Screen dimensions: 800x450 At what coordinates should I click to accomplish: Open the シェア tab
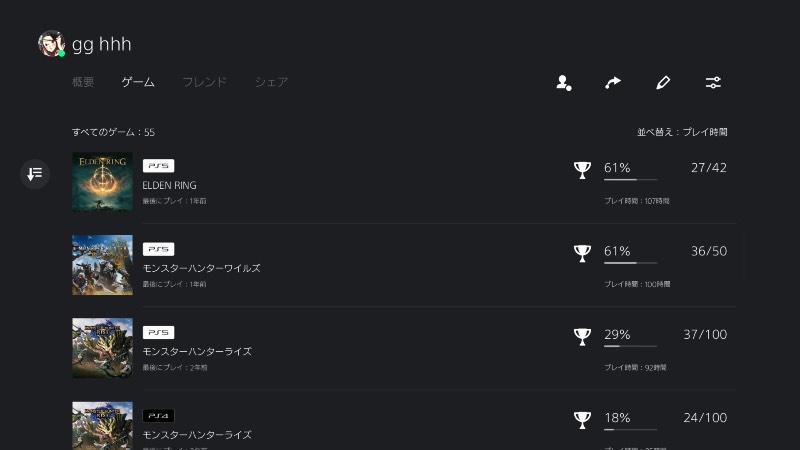(x=271, y=82)
